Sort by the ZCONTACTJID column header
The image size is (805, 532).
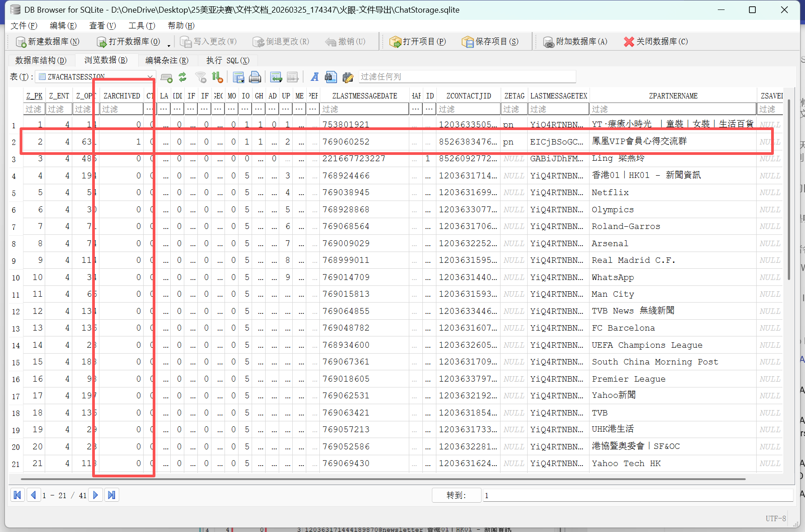(468, 96)
